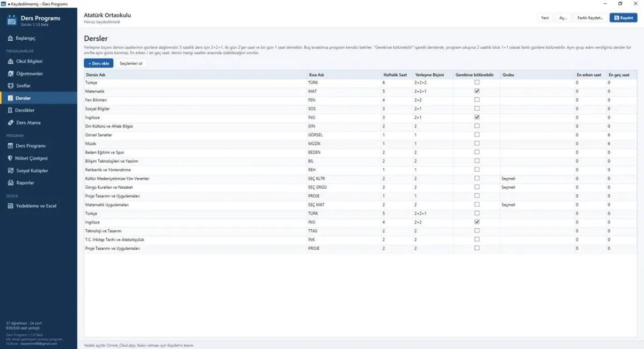The height and width of the screenshot is (349, 644).
Task: Enable Gerekirse bölünebilir for Fen Bilimleri
Action: point(477,100)
